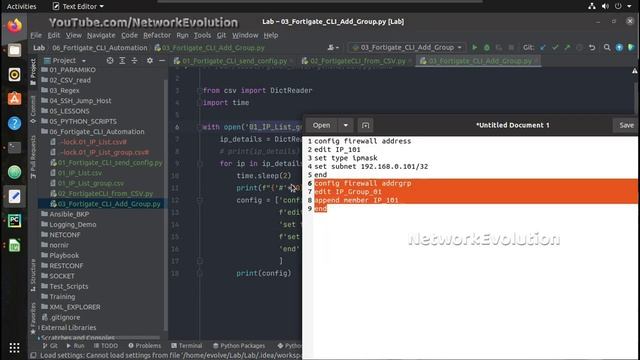Click the Git commit checkmark icon

pyautogui.click(x=555, y=47)
